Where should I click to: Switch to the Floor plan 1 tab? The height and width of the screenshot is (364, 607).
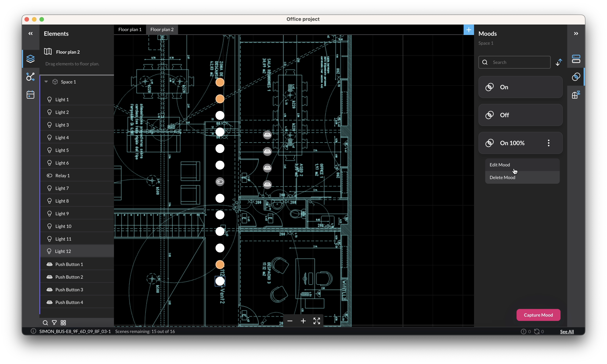pos(130,30)
